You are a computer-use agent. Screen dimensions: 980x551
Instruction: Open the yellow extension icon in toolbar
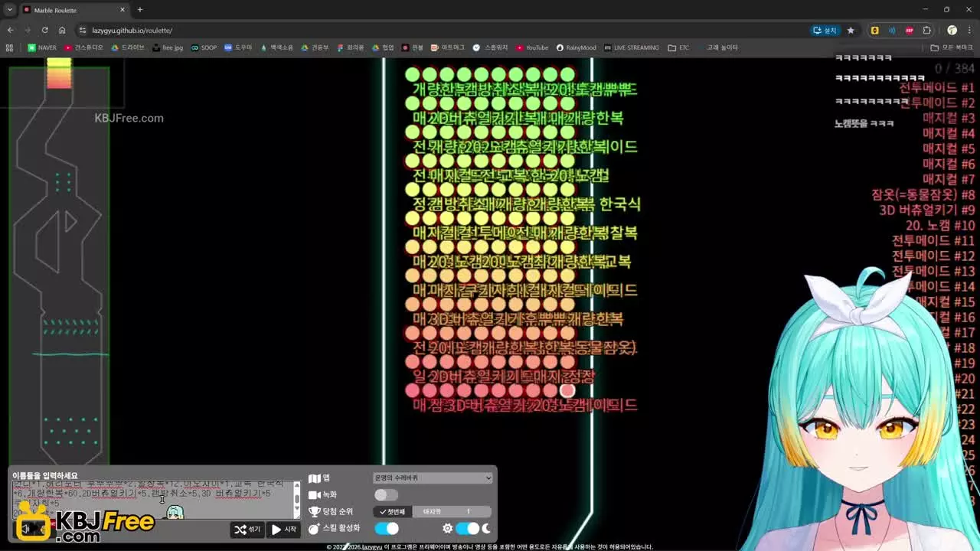click(874, 31)
